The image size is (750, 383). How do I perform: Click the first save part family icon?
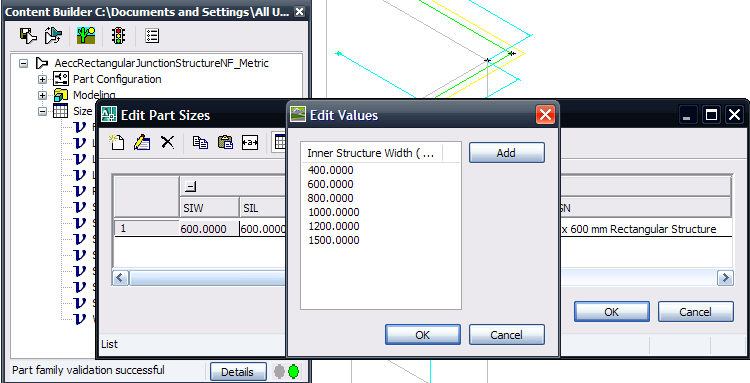(x=28, y=35)
